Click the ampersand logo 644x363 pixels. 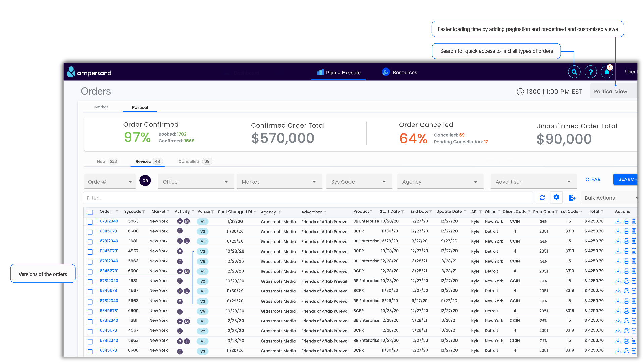89,72
